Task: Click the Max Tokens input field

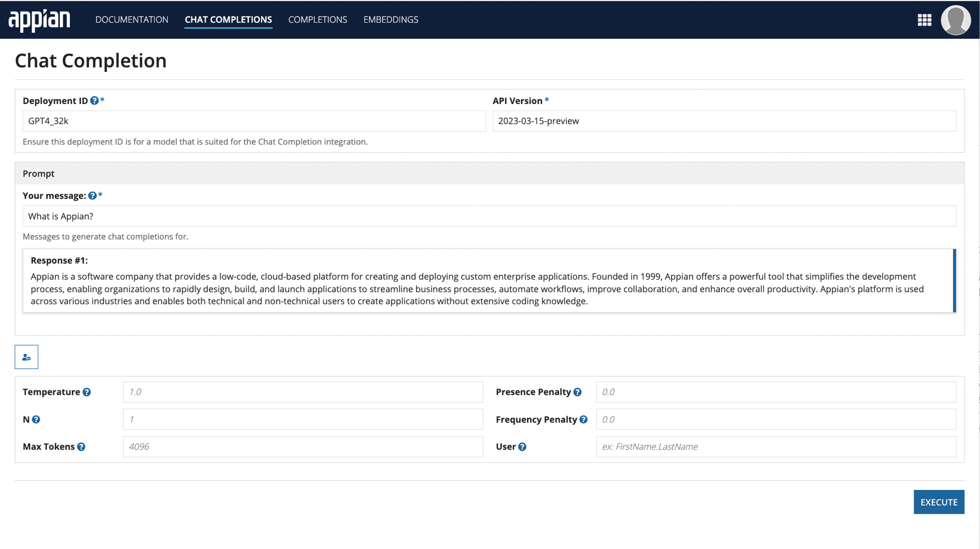Action: [303, 447]
